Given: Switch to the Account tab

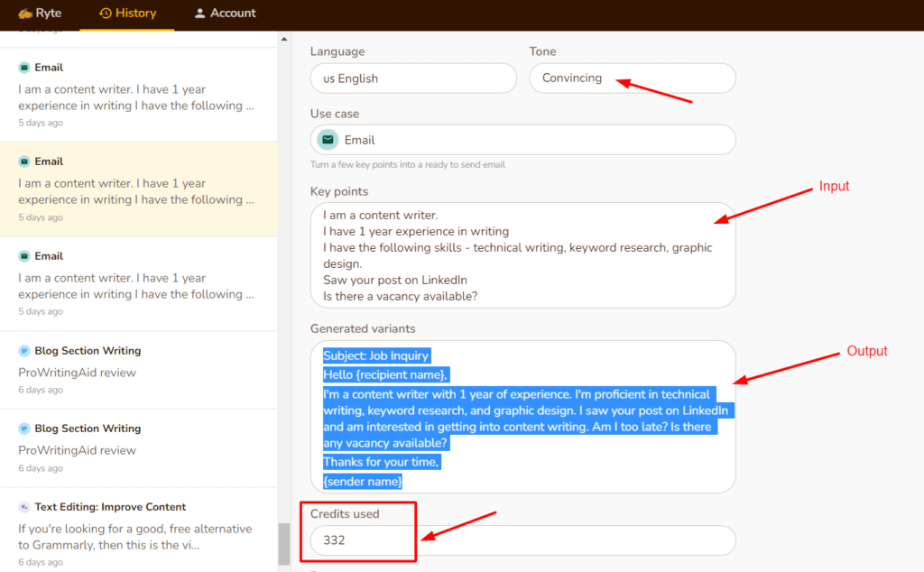Looking at the screenshot, I should pos(223,14).
